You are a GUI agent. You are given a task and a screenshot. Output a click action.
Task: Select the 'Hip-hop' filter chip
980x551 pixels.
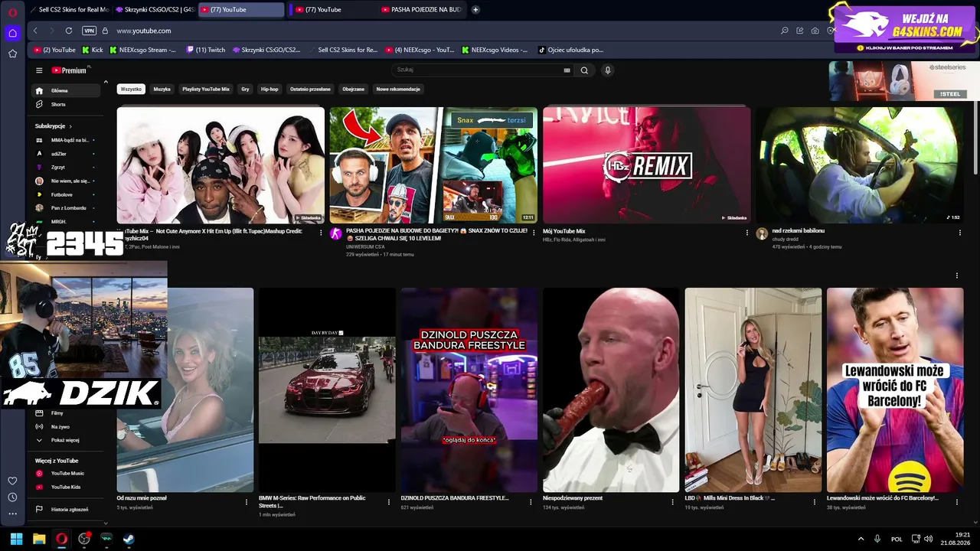tap(269, 90)
